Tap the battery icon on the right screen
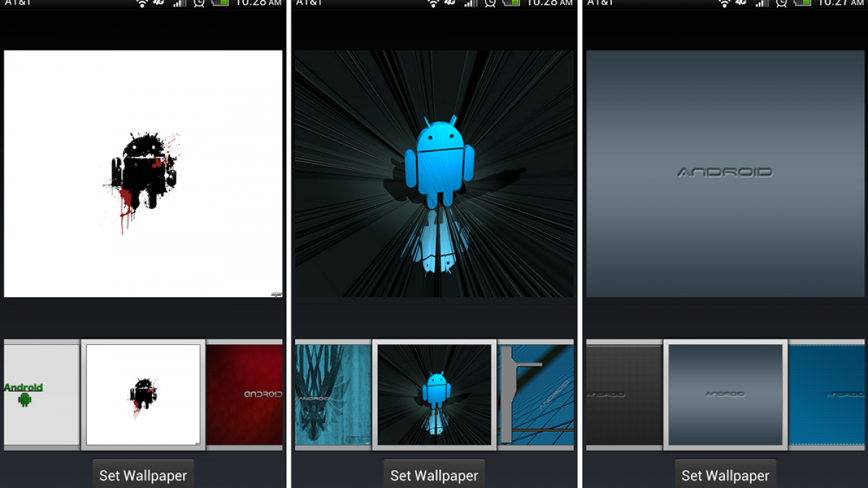This screenshot has height=488, width=868. click(x=802, y=3)
